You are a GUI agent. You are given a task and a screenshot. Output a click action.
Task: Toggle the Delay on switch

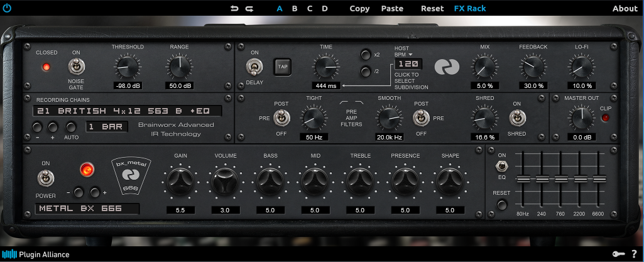[x=254, y=67]
